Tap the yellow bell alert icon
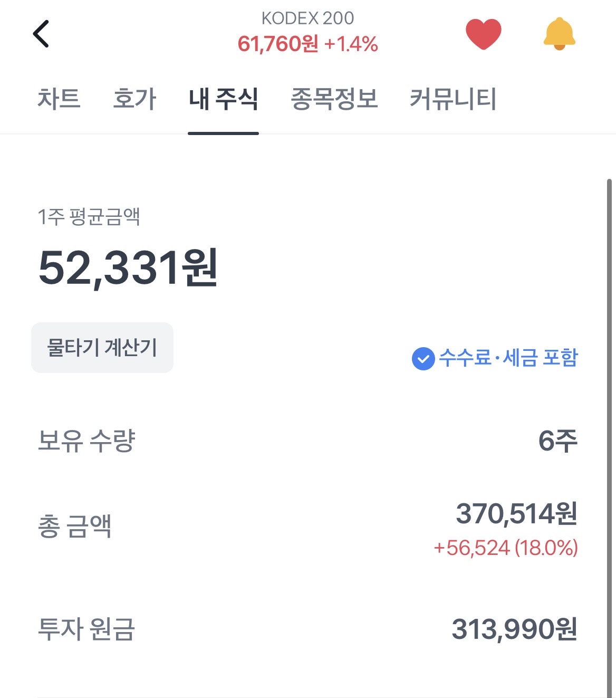Screen dimensions: 616x698 [x=559, y=34]
